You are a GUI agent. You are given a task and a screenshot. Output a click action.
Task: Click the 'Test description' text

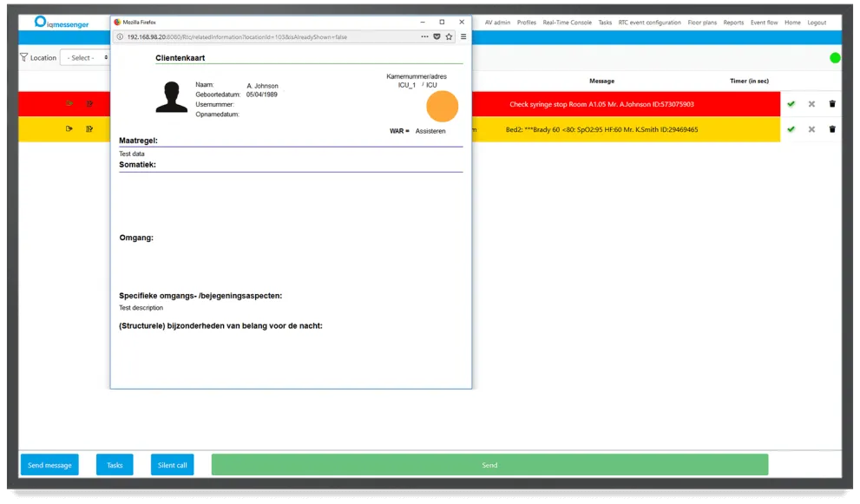[x=141, y=308]
